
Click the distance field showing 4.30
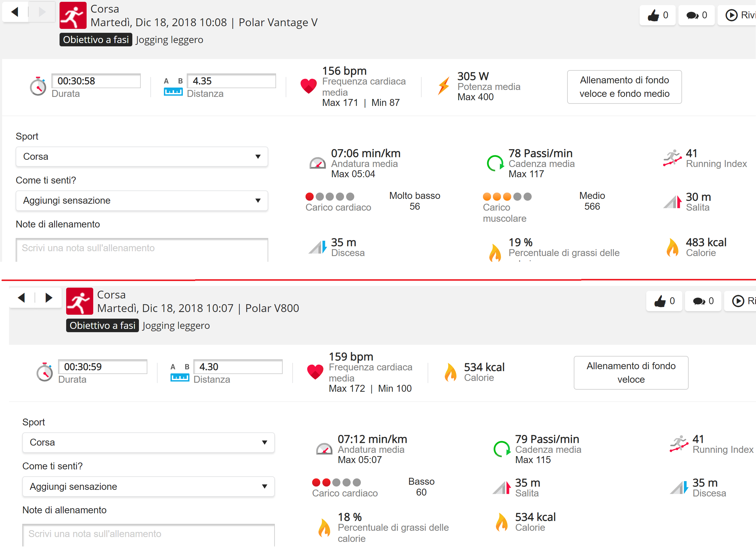pyautogui.click(x=238, y=367)
